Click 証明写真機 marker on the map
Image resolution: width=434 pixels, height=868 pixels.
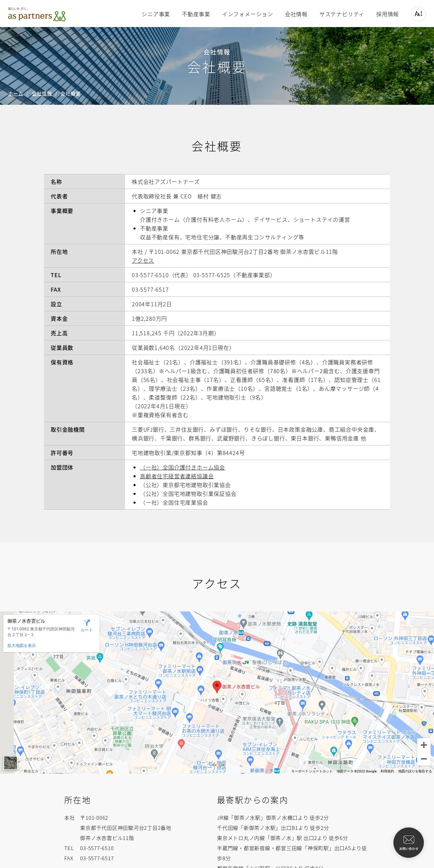tap(220, 647)
